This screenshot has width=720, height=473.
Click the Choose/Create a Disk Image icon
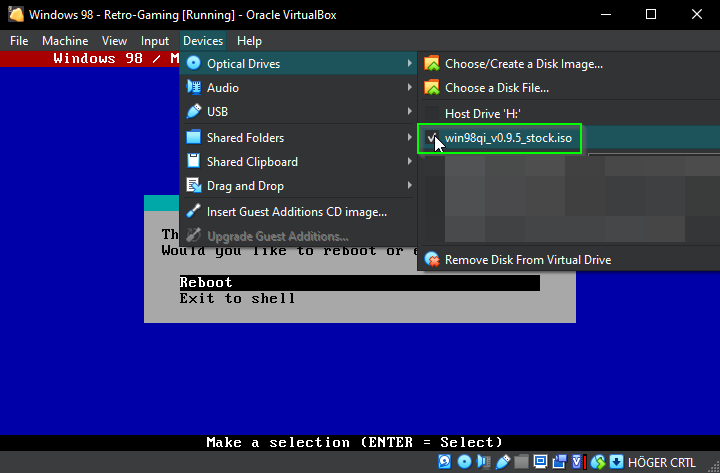point(432,63)
